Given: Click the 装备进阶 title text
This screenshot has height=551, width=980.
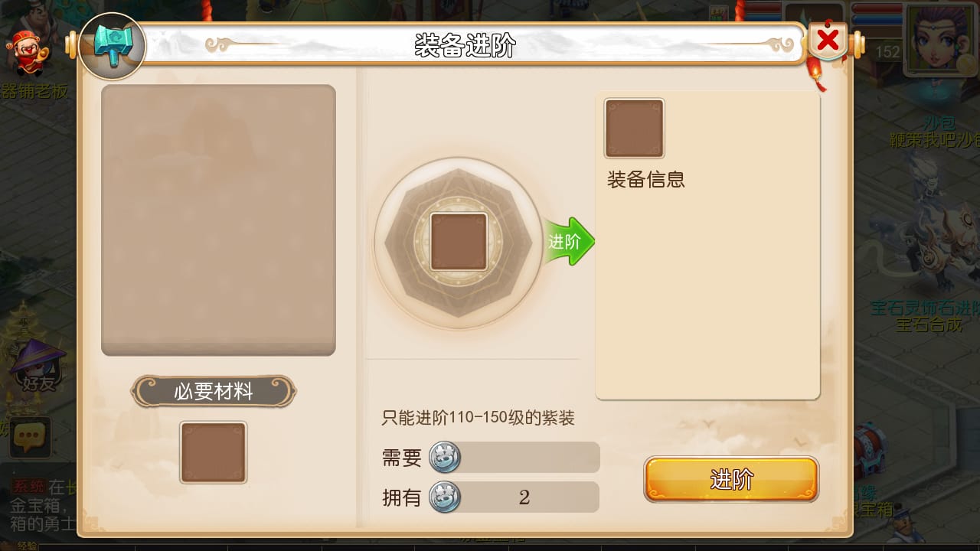Looking at the screenshot, I should pyautogui.click(x=465, y=46).
